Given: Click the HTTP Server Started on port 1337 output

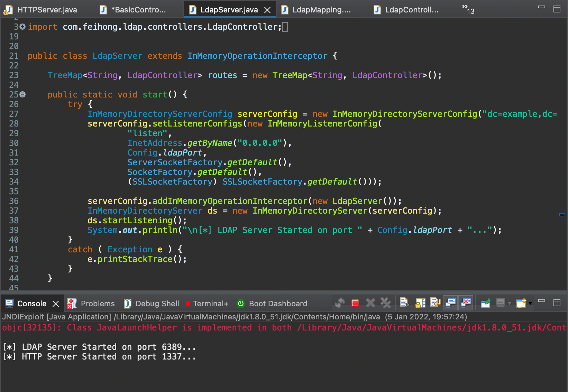Looking at the screenshot, I should (99, 357).
